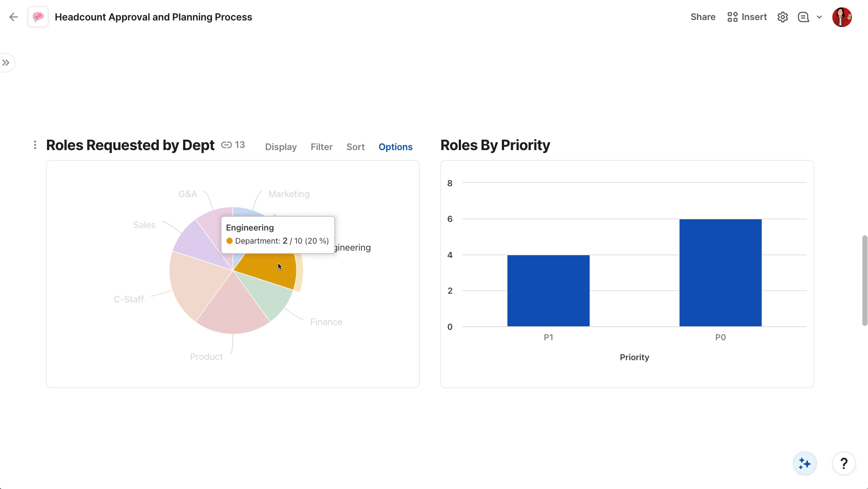Open the Display menu for the chart
Image resolution: width=868 pixels, height=489 pixels.
[280, 147]
